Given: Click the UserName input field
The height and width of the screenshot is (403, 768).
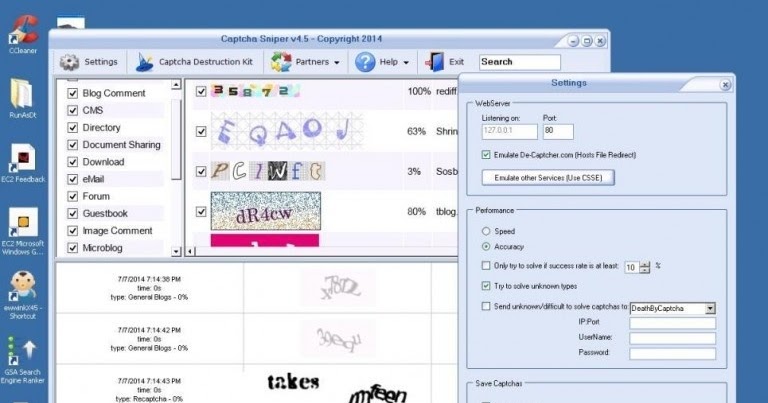Looking at the screenshot, I should point(672,338).
